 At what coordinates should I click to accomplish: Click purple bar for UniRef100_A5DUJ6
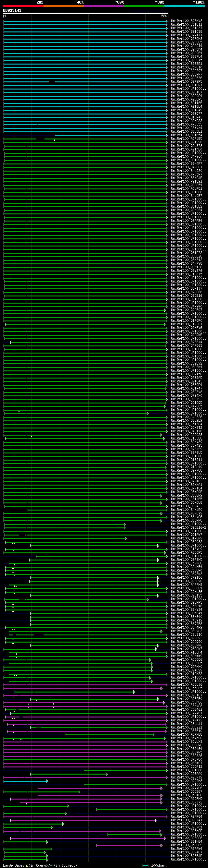click(x=85, y=685)
